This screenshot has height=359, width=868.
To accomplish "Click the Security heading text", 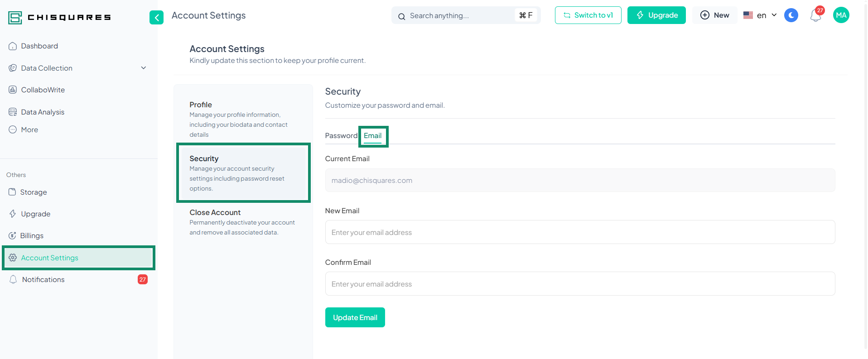I will coord(343,91).
